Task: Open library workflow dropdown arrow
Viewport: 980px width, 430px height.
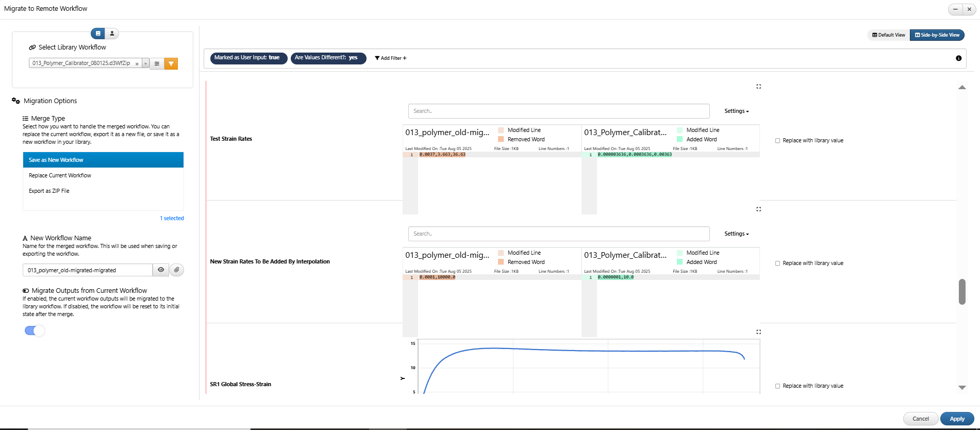Action: point(145,64)
